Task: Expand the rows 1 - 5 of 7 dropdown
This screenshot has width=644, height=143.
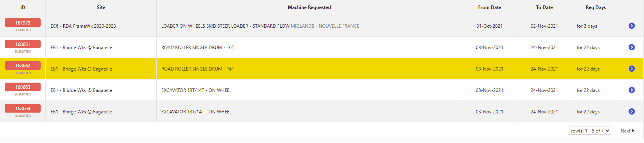Action: tap(590, 131)
